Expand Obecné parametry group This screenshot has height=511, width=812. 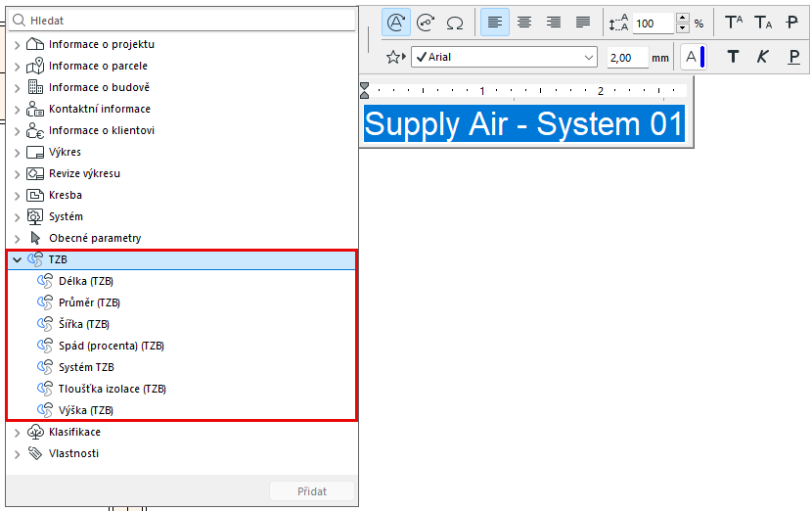pyautogui.click(x=17, y=239)
